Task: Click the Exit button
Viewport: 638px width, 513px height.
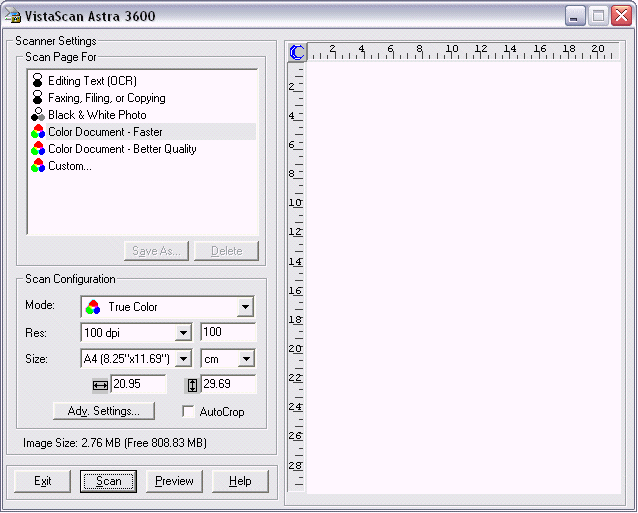Action: point(42,481)
